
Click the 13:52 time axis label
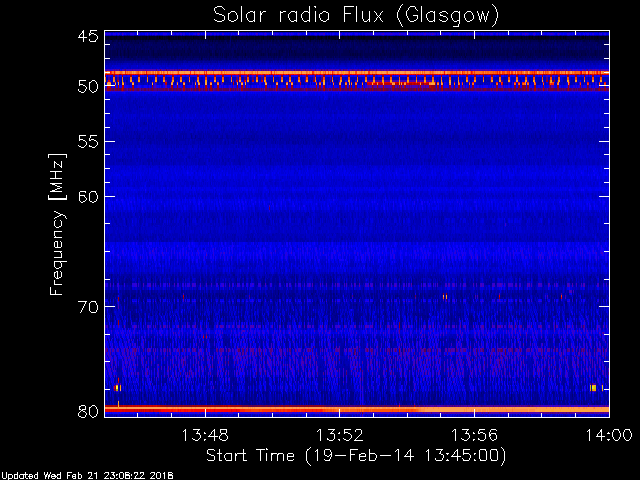(340, 435)
